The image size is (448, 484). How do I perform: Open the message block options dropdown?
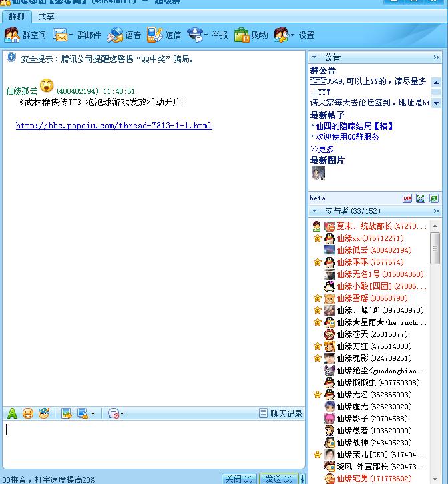pyautogui.click(x=122, y=414)
